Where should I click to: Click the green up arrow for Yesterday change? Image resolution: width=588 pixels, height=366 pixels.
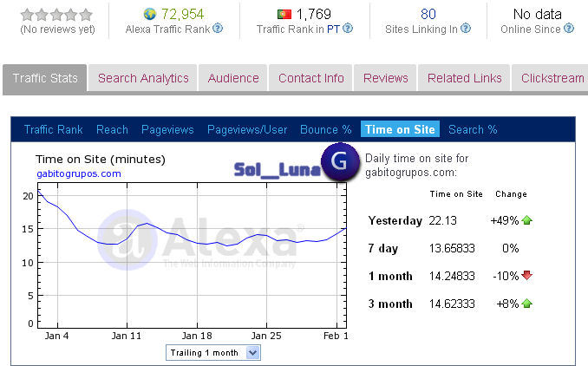click(527, 220)
